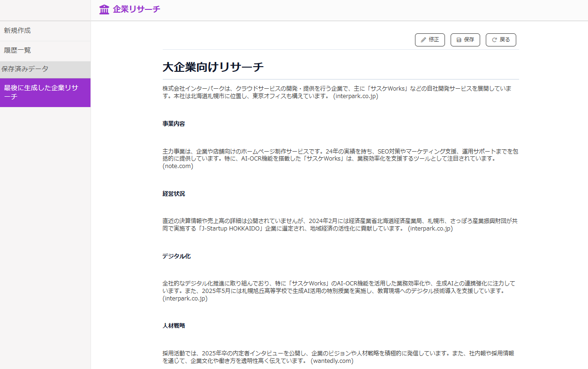Screen dimensions: 588x369
Task: Click the note.com source reference
Action: (178, 166)
